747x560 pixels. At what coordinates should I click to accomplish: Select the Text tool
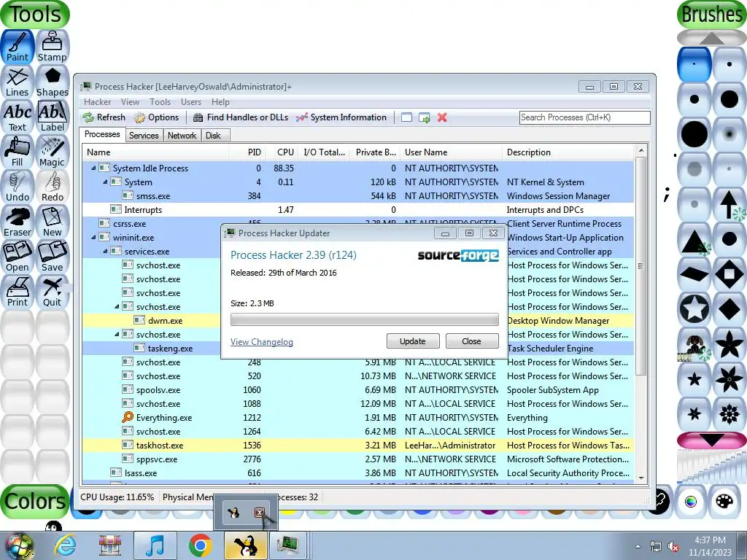18,117
